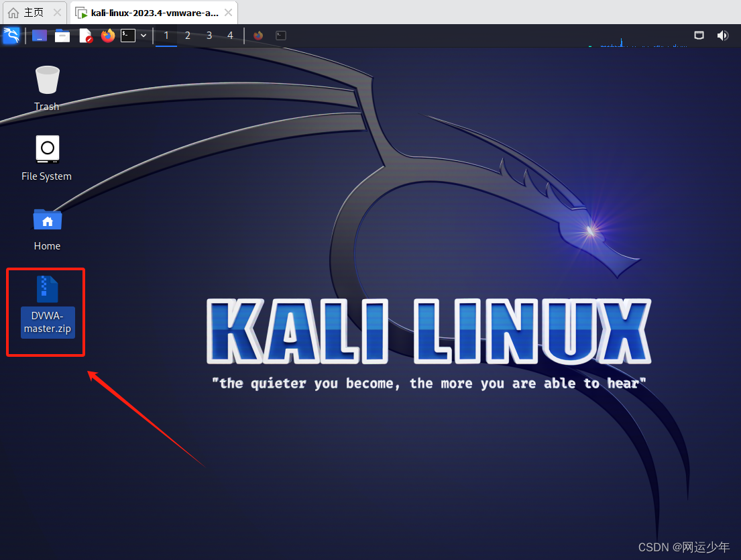Screen dimensions: 741x560
Task: Close the 主页 home tab
Action: tap(57, 12)
